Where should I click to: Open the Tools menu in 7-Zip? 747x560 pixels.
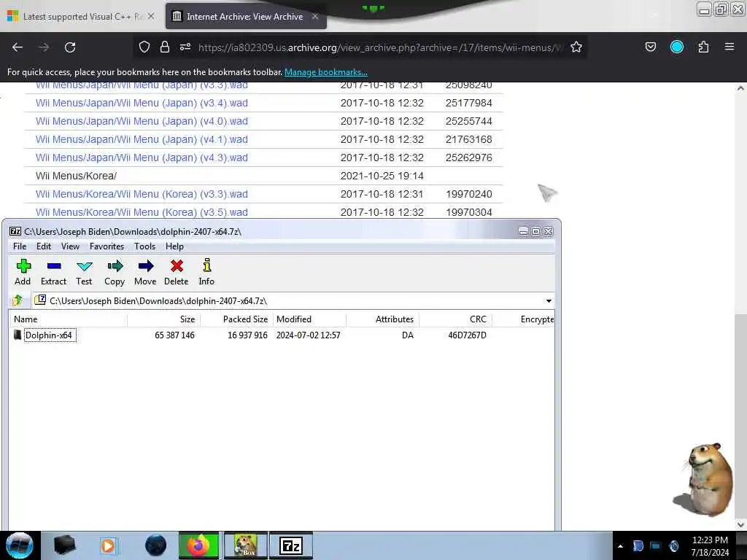pyautogui.click(x=145, y=246)
